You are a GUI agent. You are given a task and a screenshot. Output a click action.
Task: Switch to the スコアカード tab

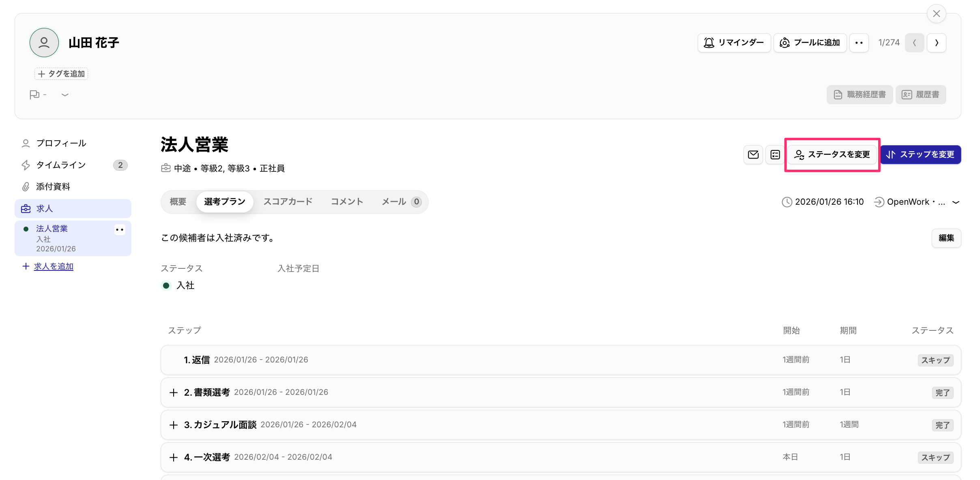pos(288,201)
